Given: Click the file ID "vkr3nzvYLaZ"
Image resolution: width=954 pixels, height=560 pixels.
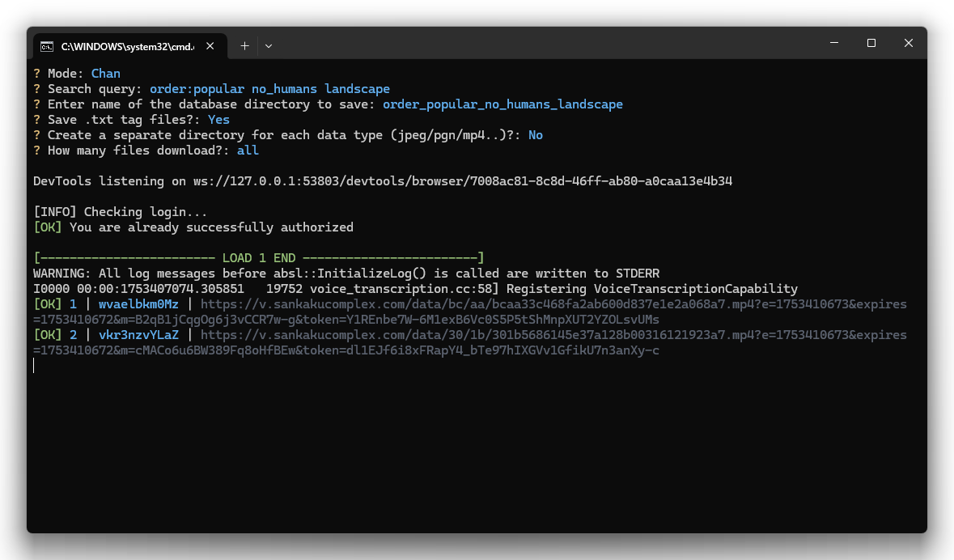Looking at the screenshot, I should click(x=138, y=335).
